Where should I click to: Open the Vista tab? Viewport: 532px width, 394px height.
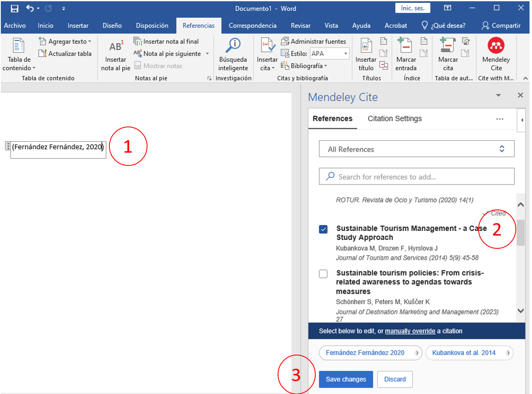(331, 26)
